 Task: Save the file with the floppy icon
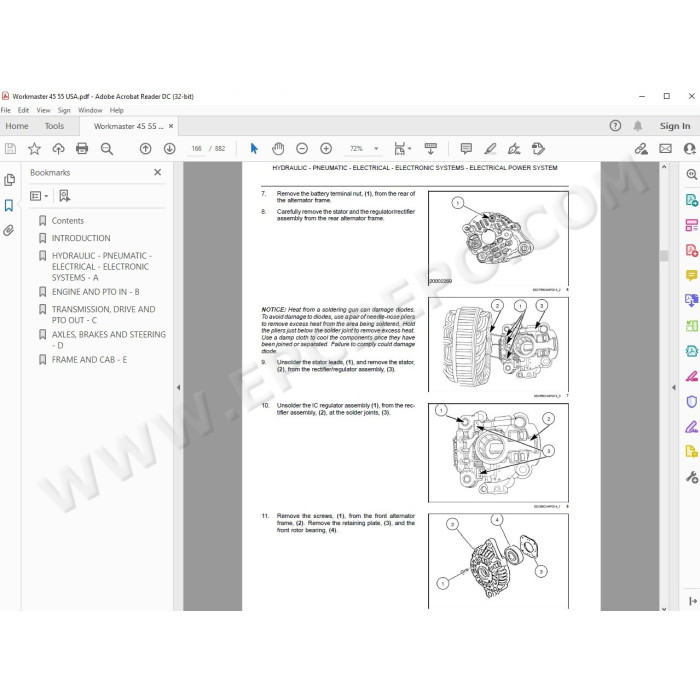[x=10, y=149]
